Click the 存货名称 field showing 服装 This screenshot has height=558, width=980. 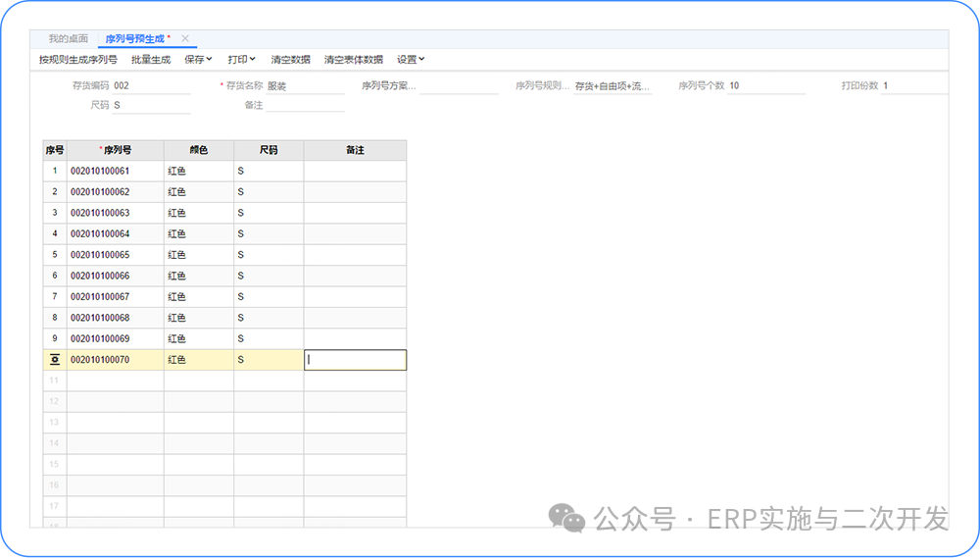304,86
